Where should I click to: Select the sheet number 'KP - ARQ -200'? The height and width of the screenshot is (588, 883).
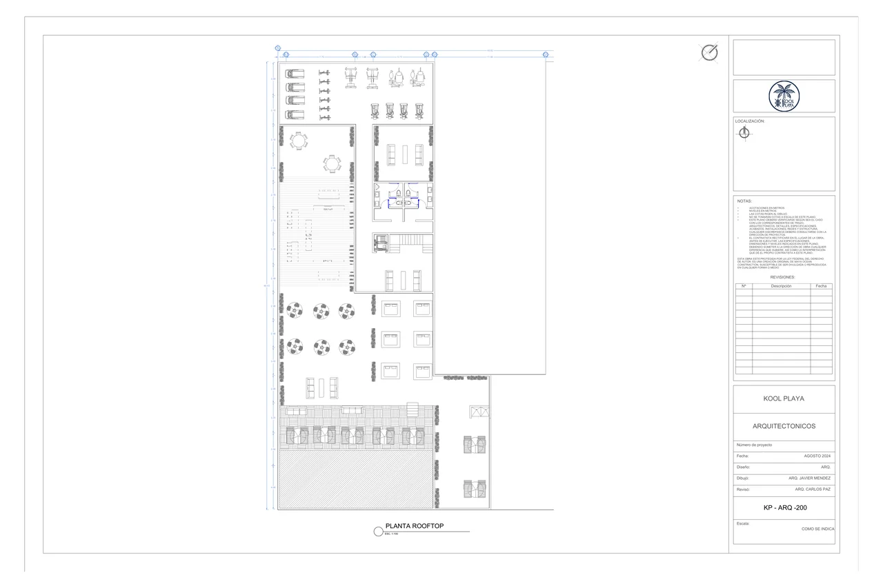785,508
